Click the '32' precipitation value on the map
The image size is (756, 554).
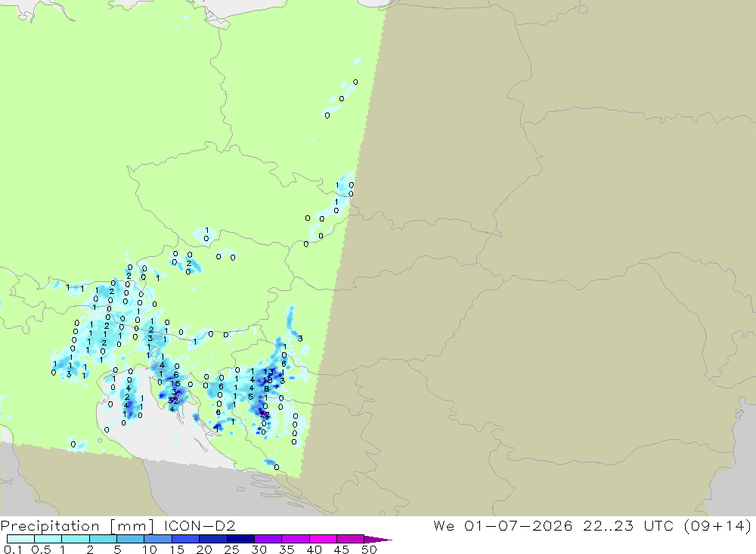click(172, 401)
